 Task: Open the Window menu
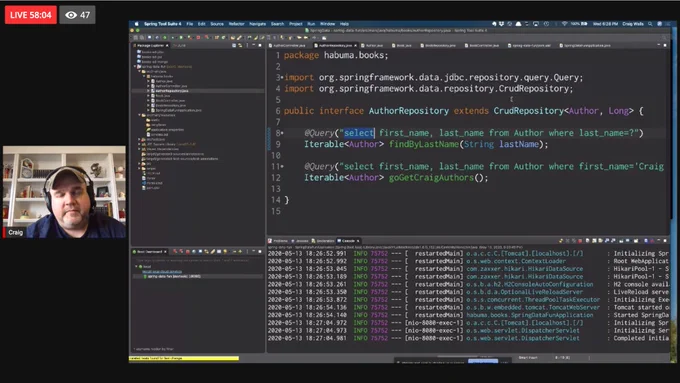[327, 24]
